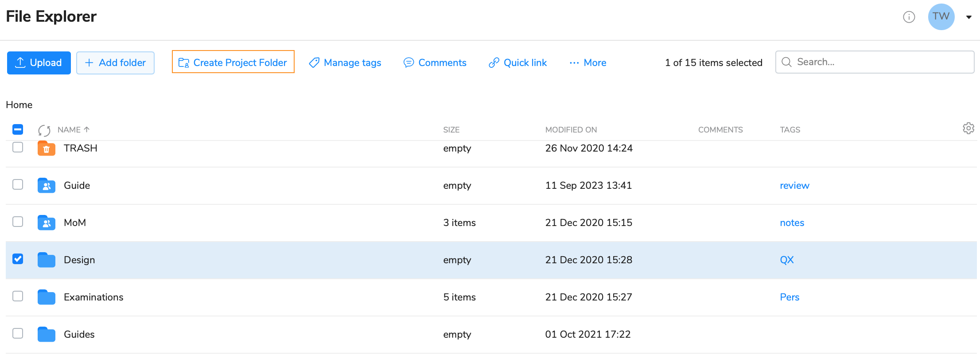Click the Pers tag

point(789,297)
